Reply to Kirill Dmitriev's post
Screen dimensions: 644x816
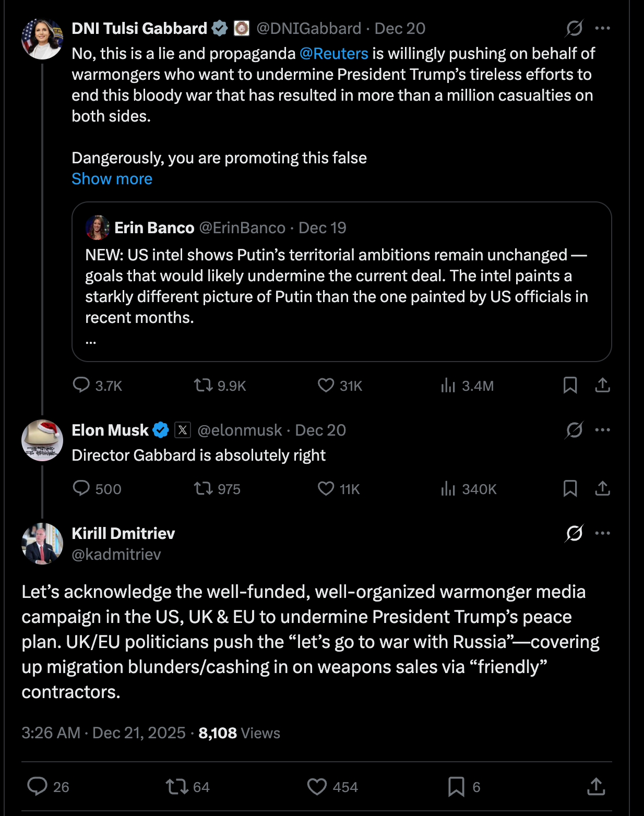tap(37, 786)
